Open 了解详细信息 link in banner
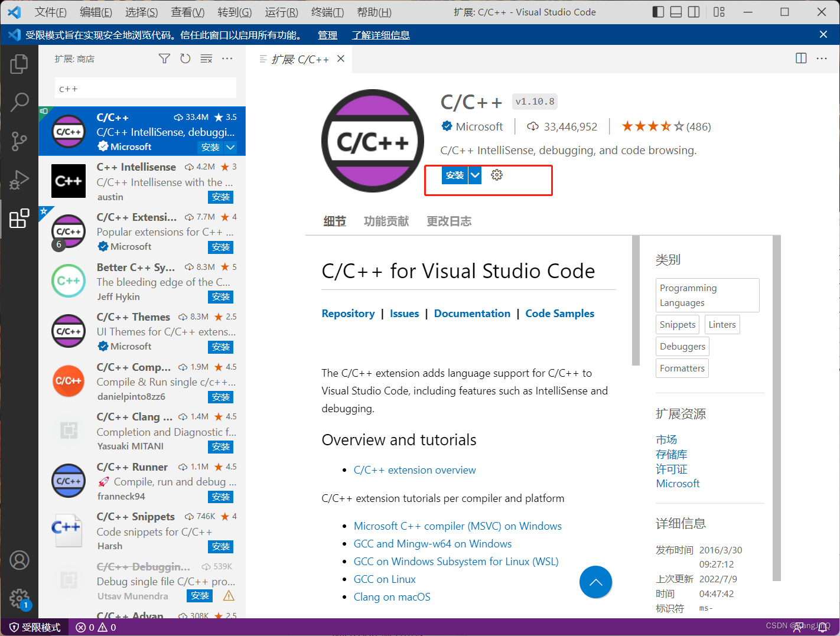 click(381, 35)
